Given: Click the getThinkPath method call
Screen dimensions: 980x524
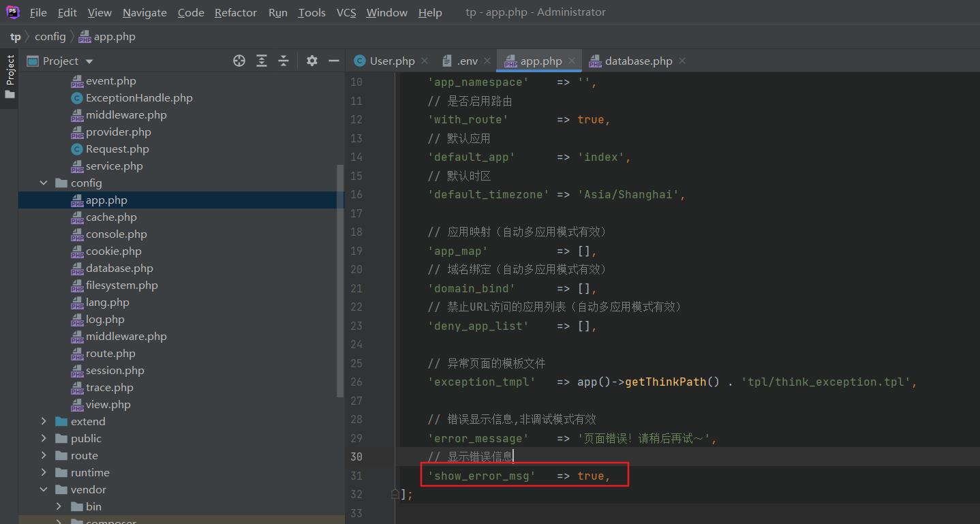Looking at the screenshot, I should tap(665, 382).
